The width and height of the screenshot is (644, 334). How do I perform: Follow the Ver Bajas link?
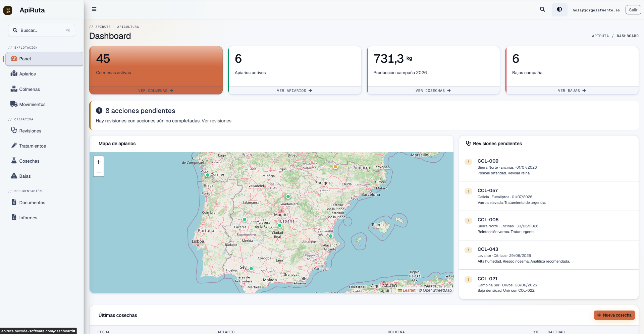click(572, 91)
